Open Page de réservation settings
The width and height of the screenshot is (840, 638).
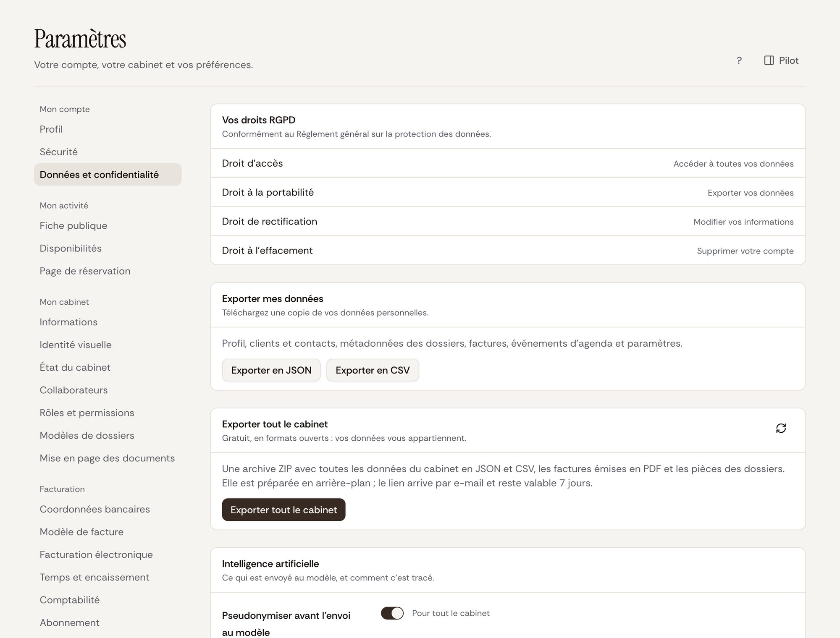[x=108, y=271]
